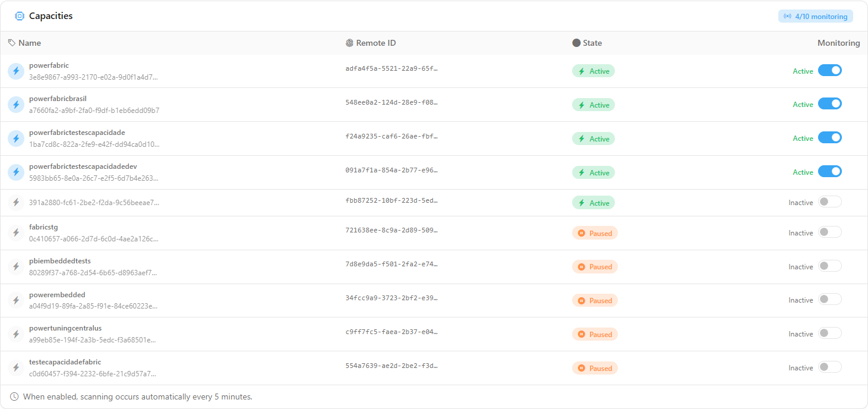868x409 pixels.
Task: Click the Capacities chip icon in header
Action: [x=20, y=16]
